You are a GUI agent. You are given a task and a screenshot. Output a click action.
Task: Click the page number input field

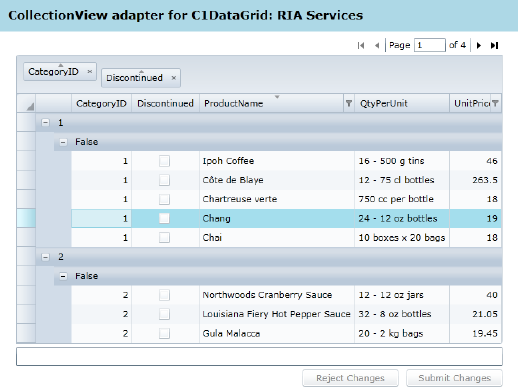coord(430,45)
